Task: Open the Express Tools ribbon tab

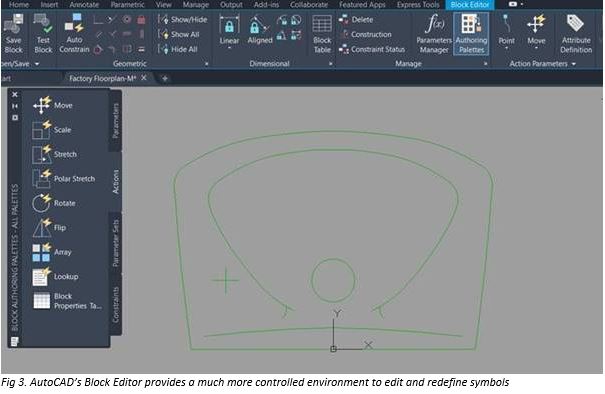Action: [418, 5]
